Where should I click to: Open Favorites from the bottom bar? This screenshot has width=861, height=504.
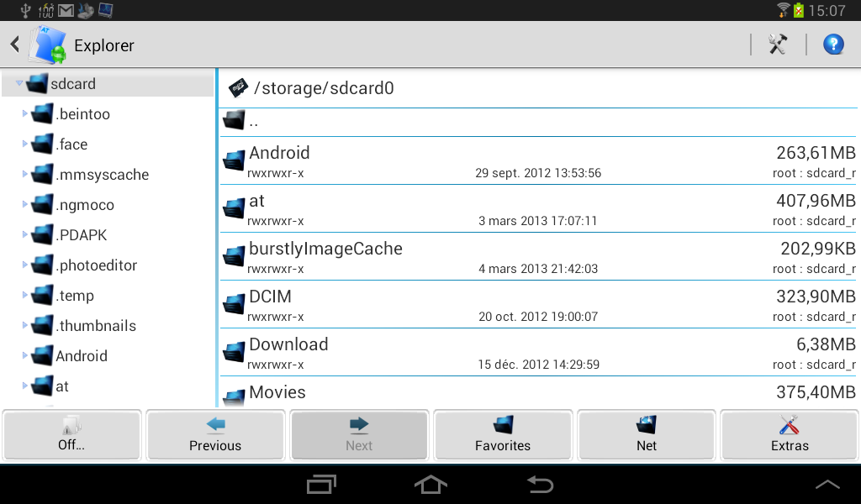click(502, 434)
